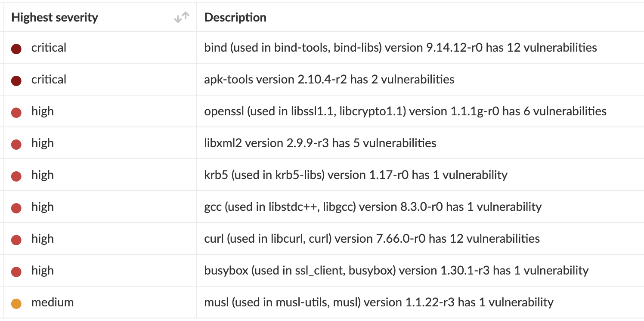Click the Description column header
Viewport: 644px width, 321px height.
point(235,18)
